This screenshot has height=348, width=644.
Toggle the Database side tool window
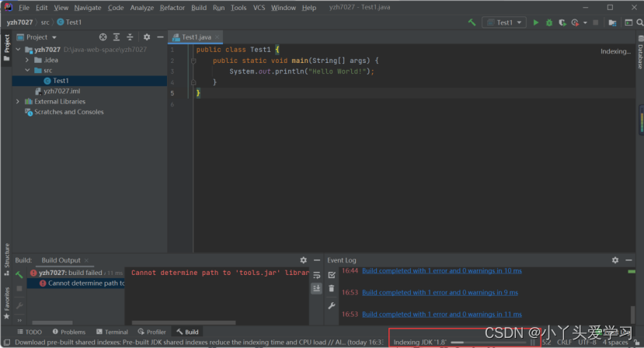pyautogui.click(x=640, y=51)
